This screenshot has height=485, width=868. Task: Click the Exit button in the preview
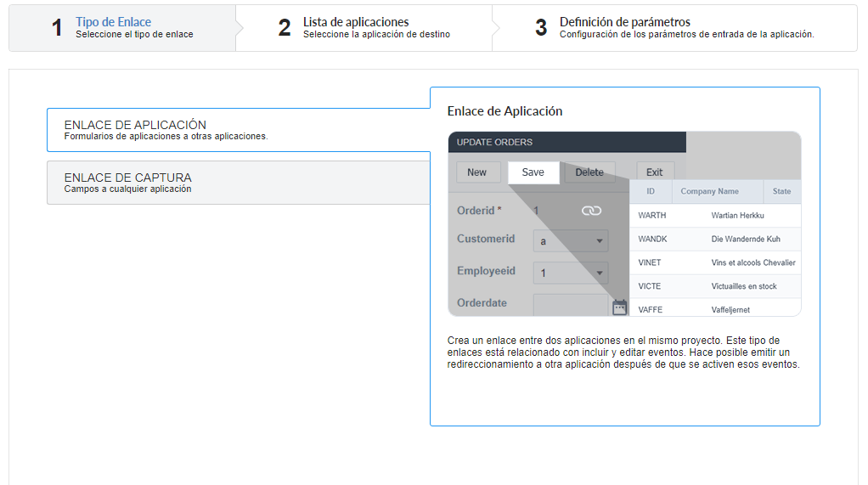(x=654, y=172)
